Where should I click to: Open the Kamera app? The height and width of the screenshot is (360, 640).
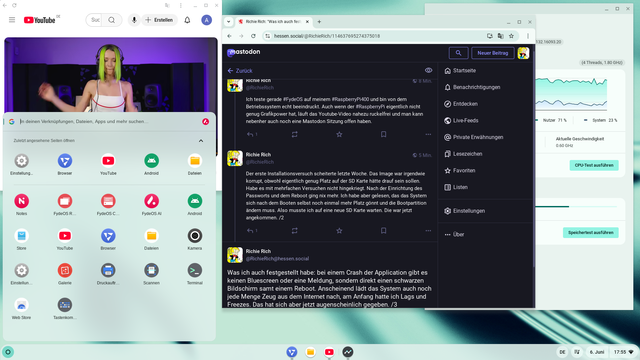point(195,236)
